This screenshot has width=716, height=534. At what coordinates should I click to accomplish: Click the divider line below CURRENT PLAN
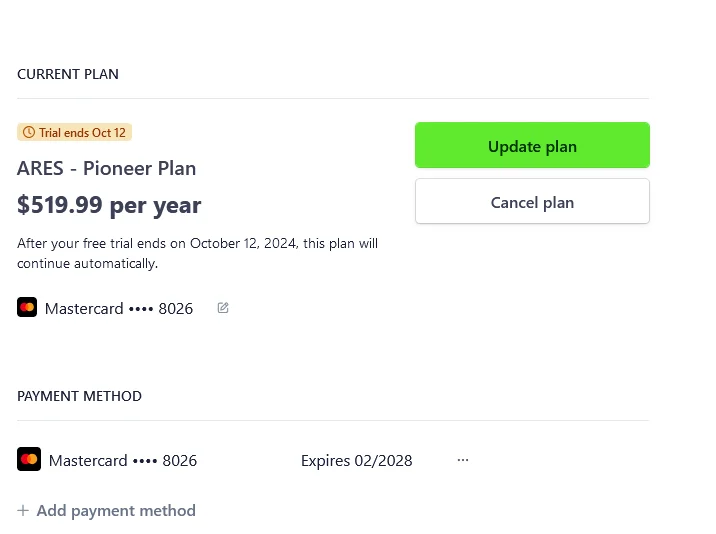tap(333, 98)
